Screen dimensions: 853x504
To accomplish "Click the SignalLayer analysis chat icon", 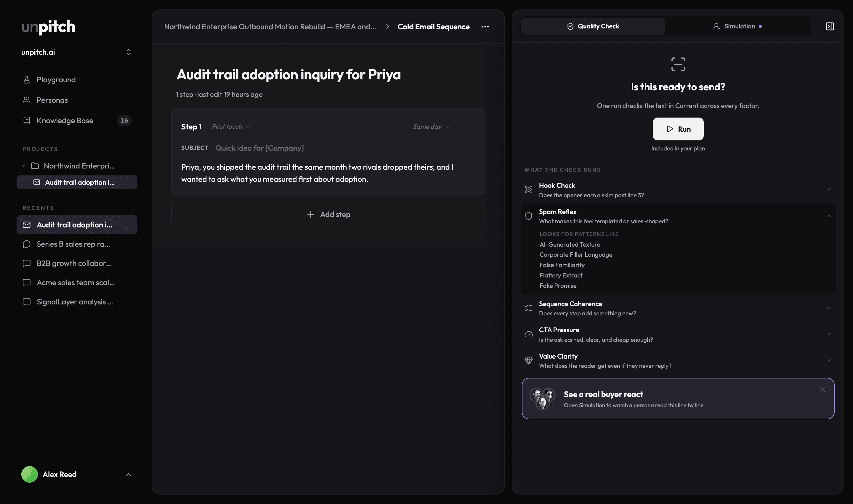I will point(26,302).
